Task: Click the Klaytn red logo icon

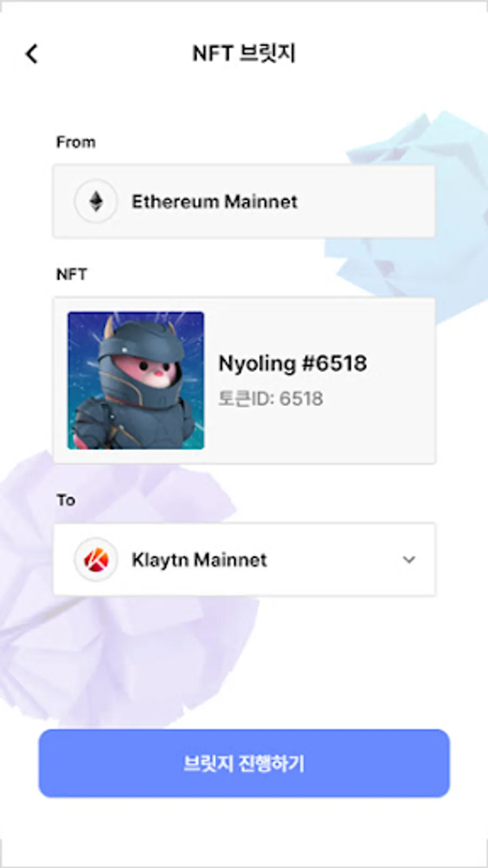Action: click(x=96, y=559)
